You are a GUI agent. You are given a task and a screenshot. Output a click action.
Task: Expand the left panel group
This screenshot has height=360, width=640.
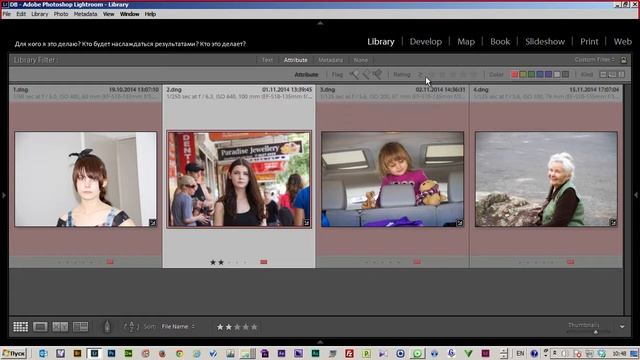4,196
